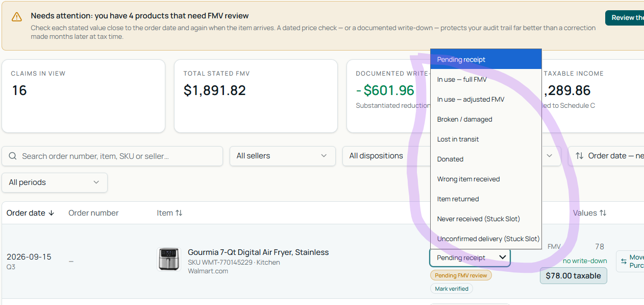Click the Walmart.com seller text
Screen dimensions: 644x305
tap(208, 271)
